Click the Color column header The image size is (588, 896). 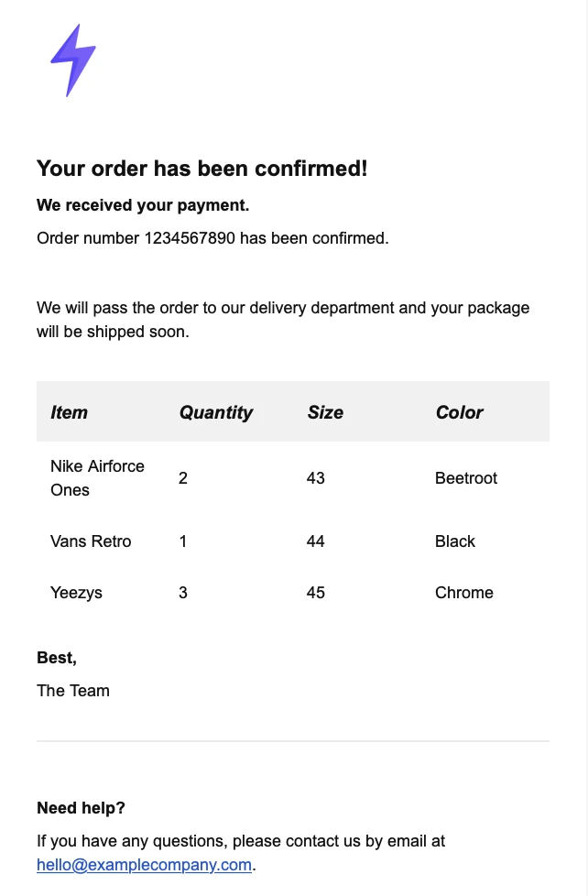(459, 412)
